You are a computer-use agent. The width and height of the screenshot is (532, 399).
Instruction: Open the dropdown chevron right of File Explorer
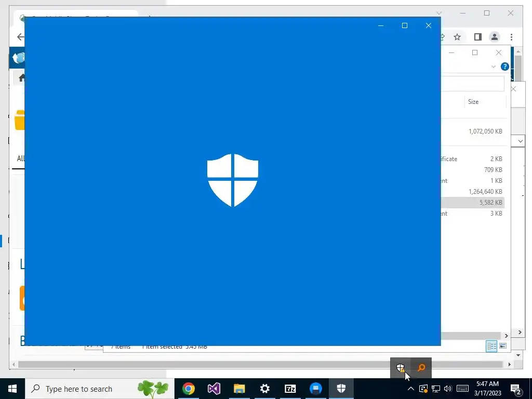click(521, 141)
